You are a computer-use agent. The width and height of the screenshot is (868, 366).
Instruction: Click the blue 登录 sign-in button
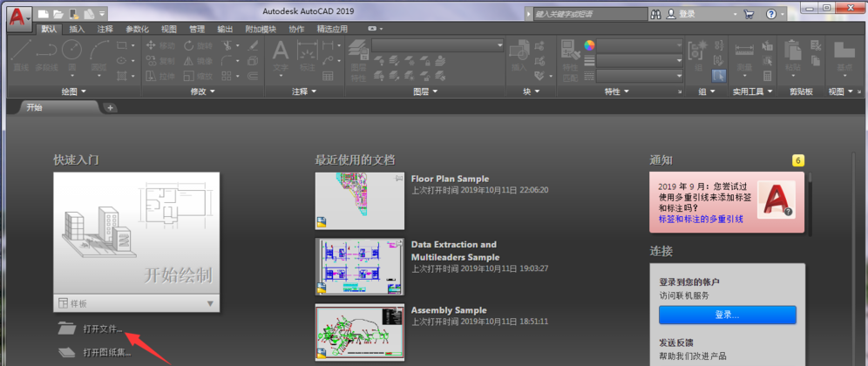727,315
